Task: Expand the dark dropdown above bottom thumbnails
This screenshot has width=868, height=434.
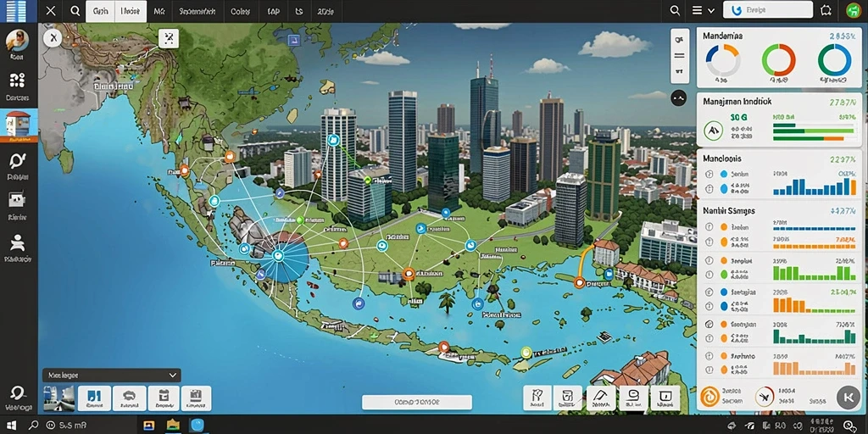Action: [x=111, y=375]
